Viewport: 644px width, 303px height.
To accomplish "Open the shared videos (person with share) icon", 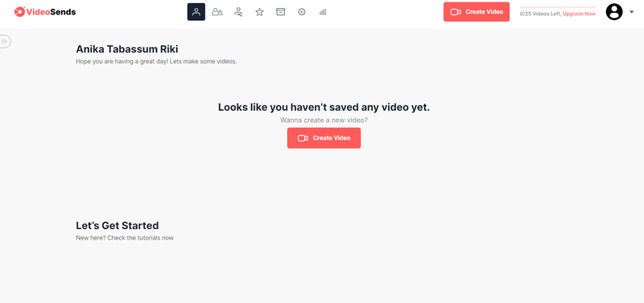I will click(238, 12).
